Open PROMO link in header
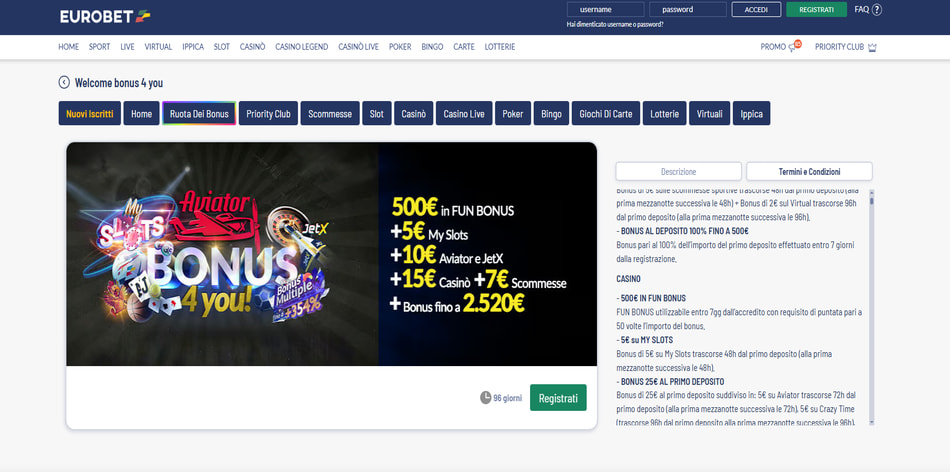Viewport: 950px width, 472px height. click(x=773, y=47)
